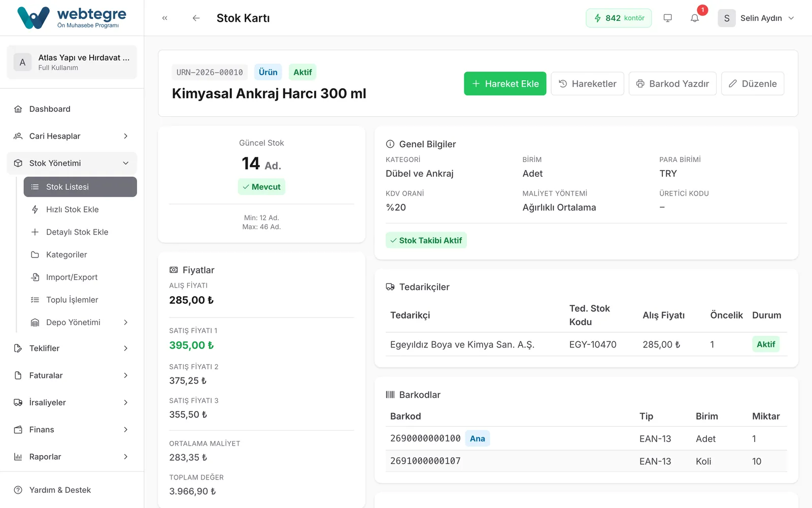The image size is (812, 508).
Task: Open Selin Aydın user menu
Action: click(756, 18)
